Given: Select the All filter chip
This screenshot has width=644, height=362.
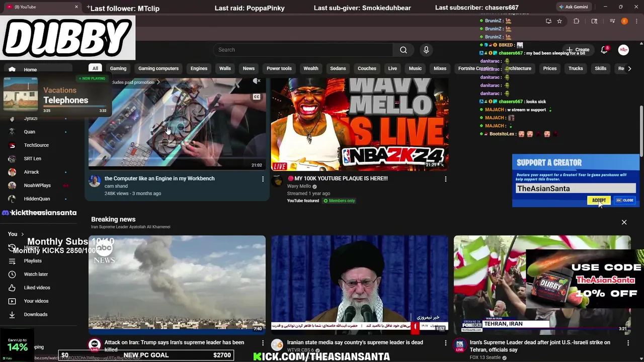Looking at the screenshot, I should pyautogui.click(x=95, y=68).
